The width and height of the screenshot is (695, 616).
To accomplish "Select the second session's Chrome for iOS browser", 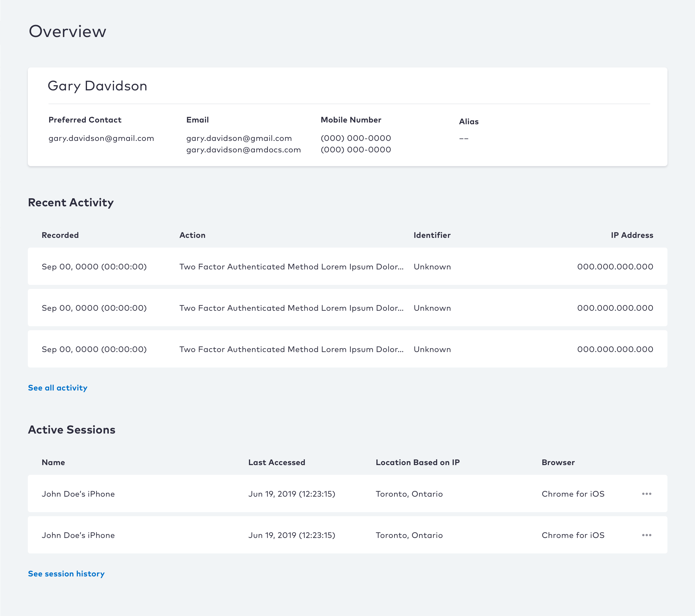I will pyautogui.click(x=573, y=535).
